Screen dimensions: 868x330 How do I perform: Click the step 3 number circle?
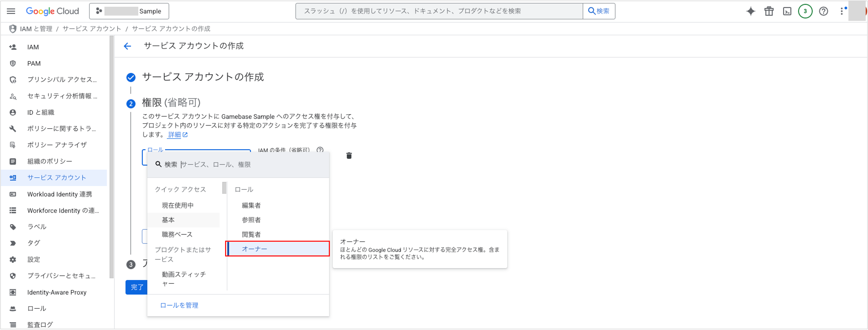click(131, 265)
